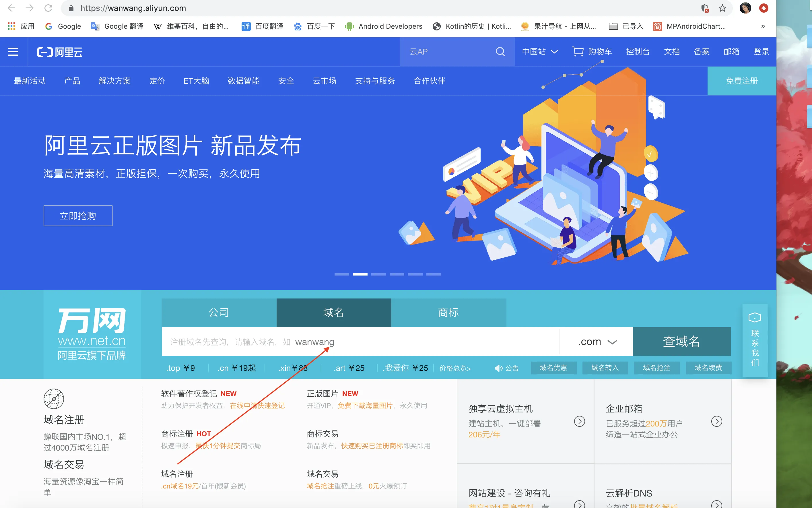Image resolution: width=812 pixels, height=508 pixels.
Task: Open the 邮箱 link in header
Action: pyautogui.click(x=731, y=52)
